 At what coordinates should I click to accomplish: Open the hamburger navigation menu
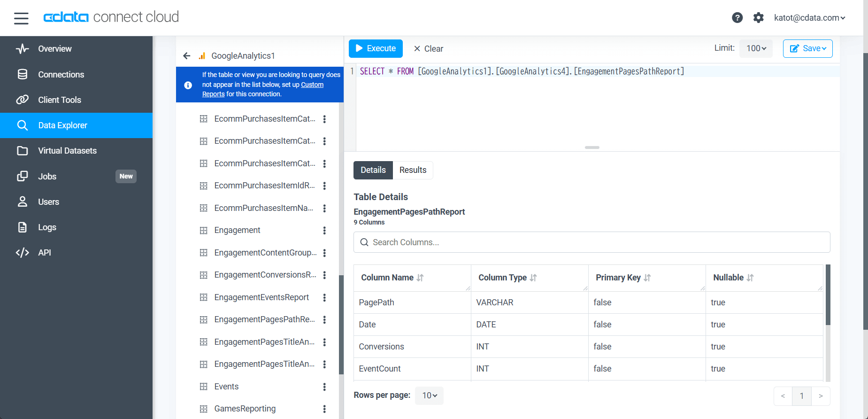click(21, 18)
